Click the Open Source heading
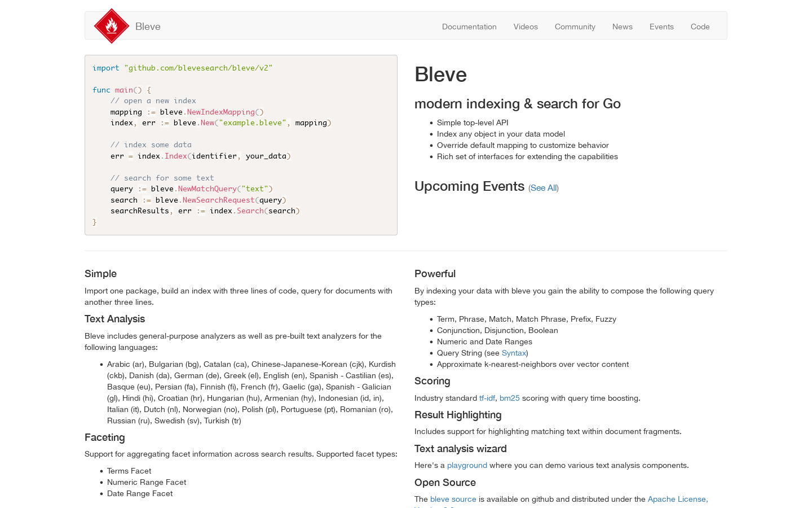 point(445,483)
